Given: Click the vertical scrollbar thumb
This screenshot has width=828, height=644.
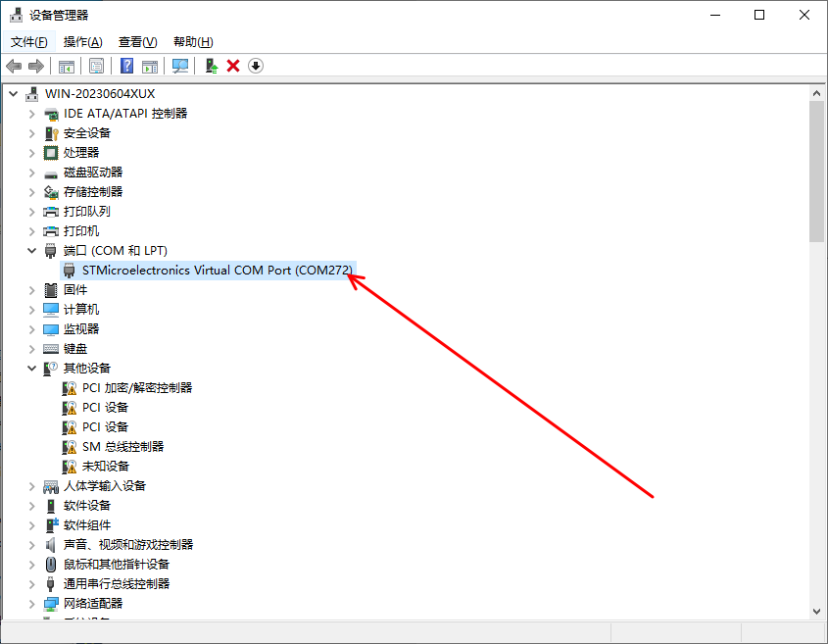Looking at the screenshot, I should [816, 173].
